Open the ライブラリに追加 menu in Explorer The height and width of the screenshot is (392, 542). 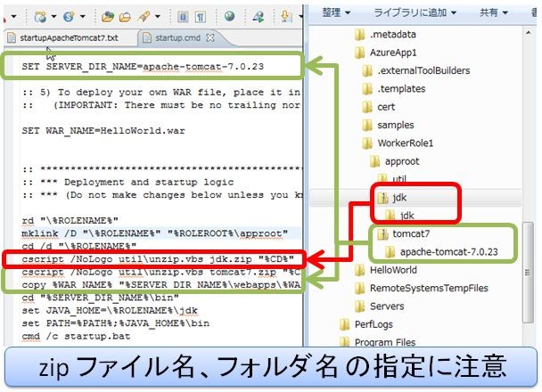pyautogui.click(x=415, y=12)
